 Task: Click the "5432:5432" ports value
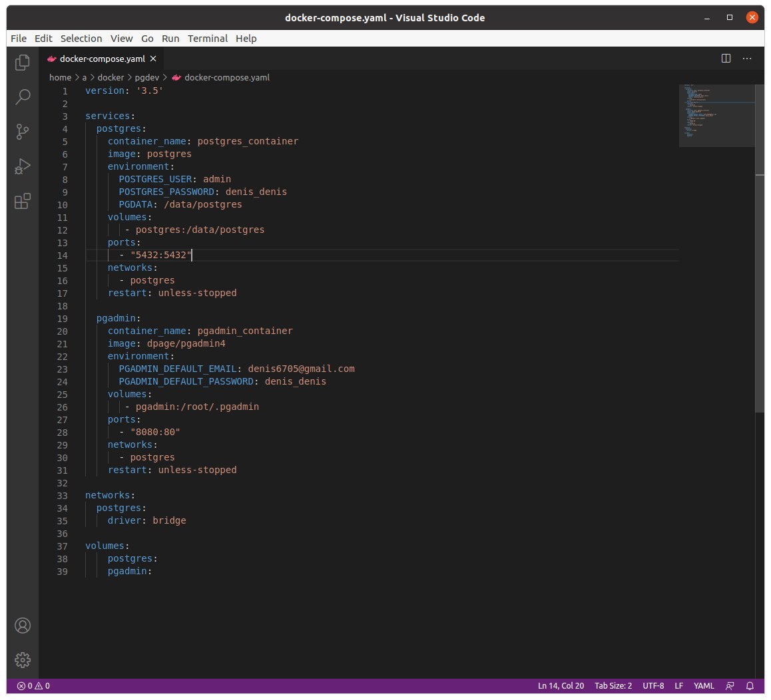click(x=160, y=255)
